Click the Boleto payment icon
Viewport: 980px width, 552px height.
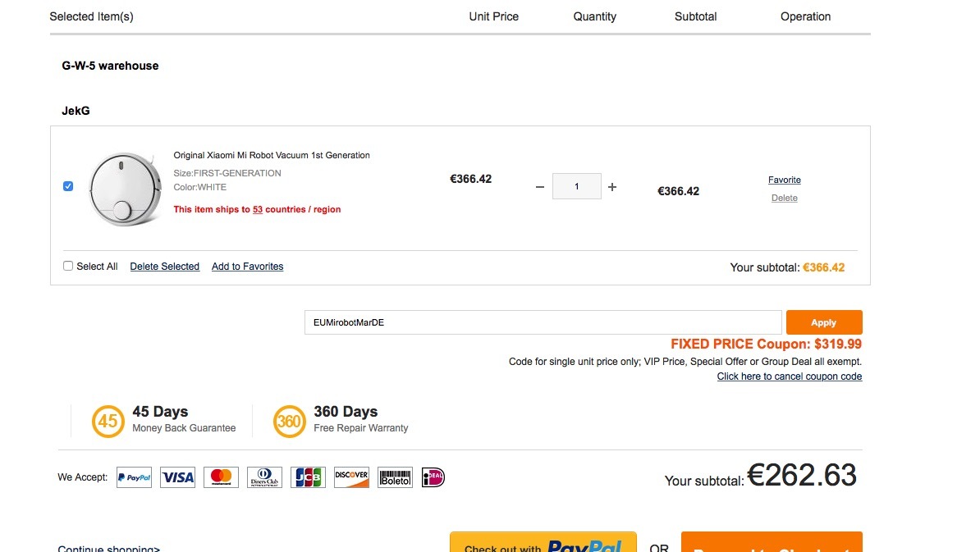(395, 477)
